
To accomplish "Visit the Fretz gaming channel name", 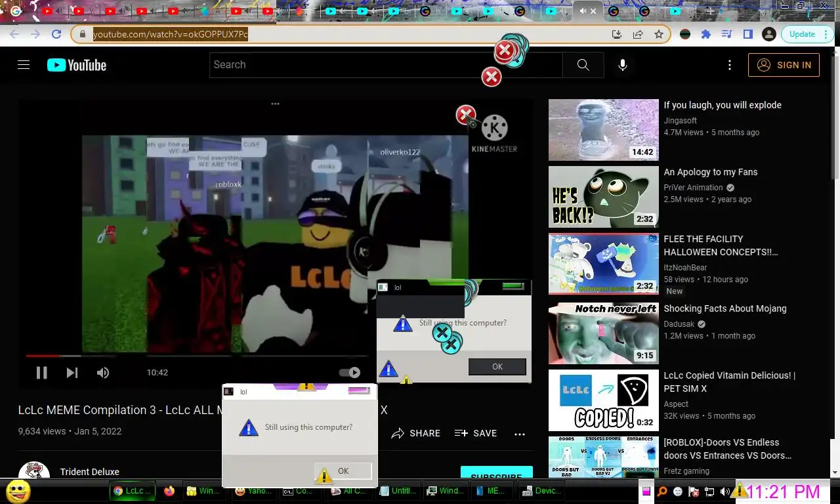I will pos(686,471).
